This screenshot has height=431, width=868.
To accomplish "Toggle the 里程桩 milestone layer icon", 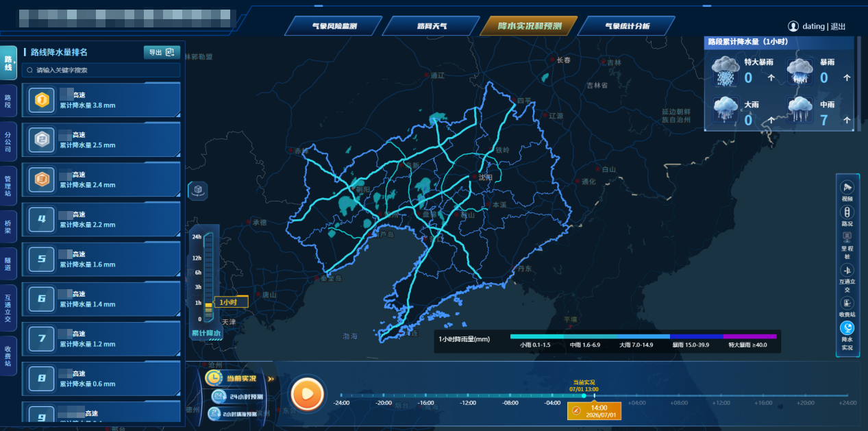I will pos(847,237).
